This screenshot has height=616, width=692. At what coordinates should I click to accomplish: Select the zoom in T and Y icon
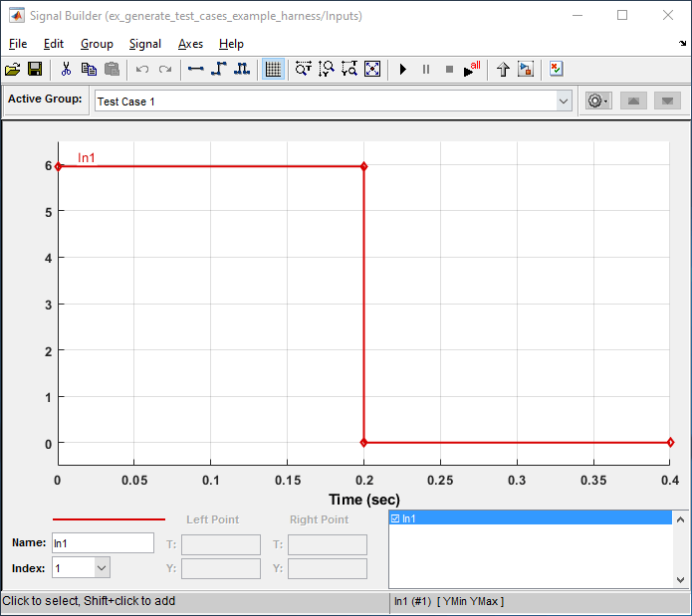[349, 70]
